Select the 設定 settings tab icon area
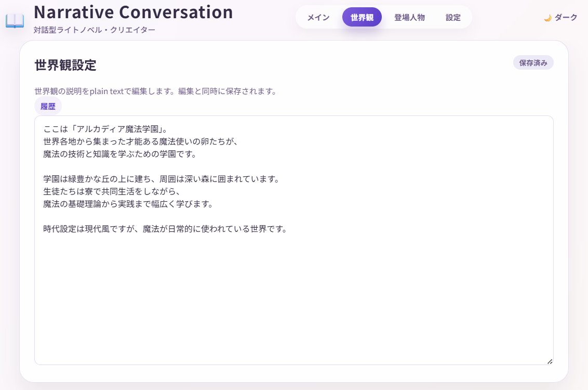588x390 pixels. [x=452, y=17]
